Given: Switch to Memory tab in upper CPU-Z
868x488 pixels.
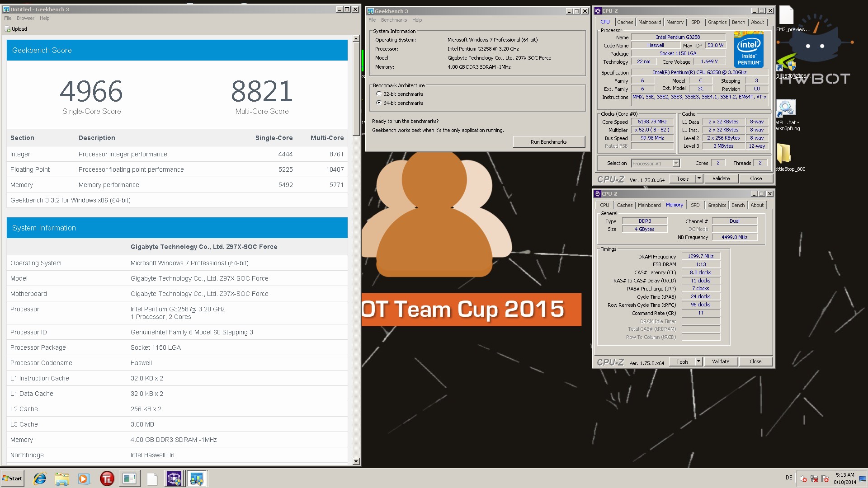Looking at the screenshot, I should 675,22.
